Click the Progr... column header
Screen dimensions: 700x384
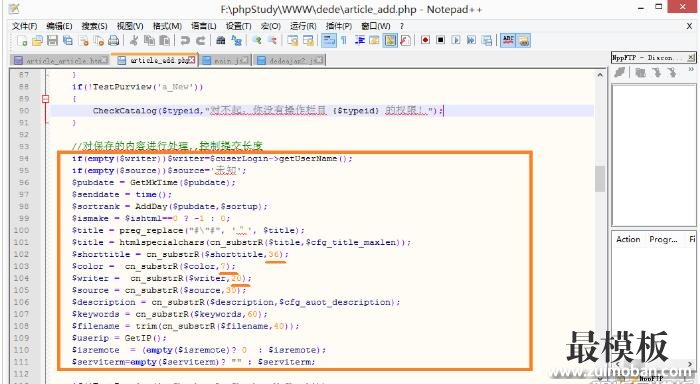[663, 239]
